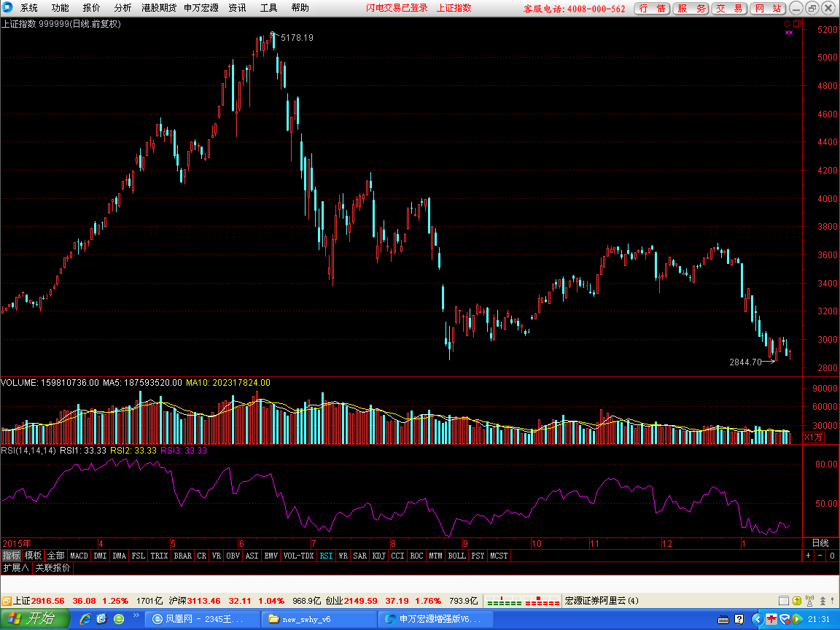
Task: Click the 5178.19 peak price label
Action: pyautogui.click(x=297, y=37)
